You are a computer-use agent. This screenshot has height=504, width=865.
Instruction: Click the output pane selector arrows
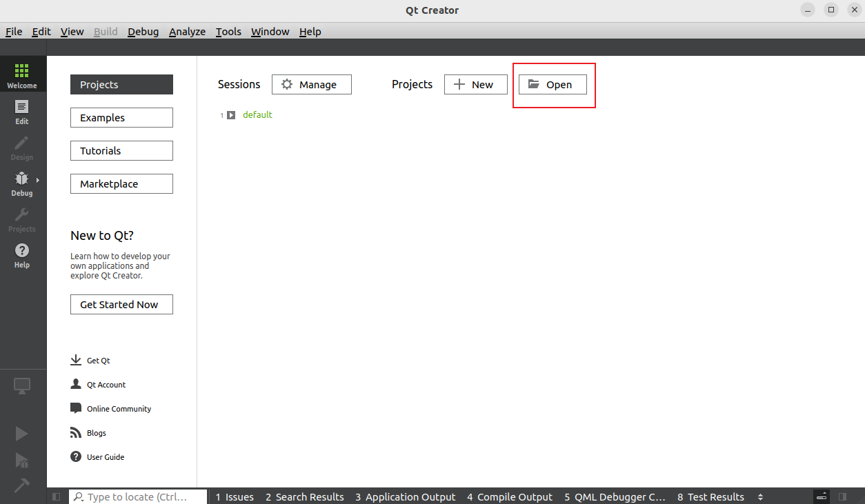(x=760, y=496)
